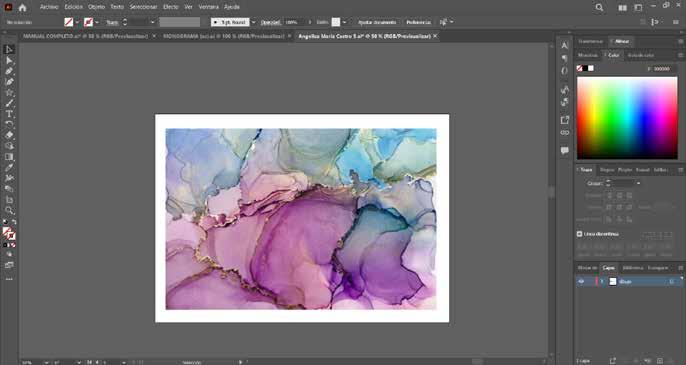Open the fill color dropdown
Screen dimensions: 686x365
coord(77,22)
